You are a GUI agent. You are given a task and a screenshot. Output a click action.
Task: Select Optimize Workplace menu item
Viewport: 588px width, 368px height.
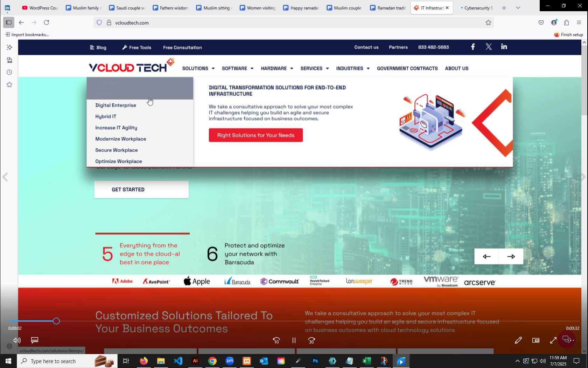tap(119, 161)
